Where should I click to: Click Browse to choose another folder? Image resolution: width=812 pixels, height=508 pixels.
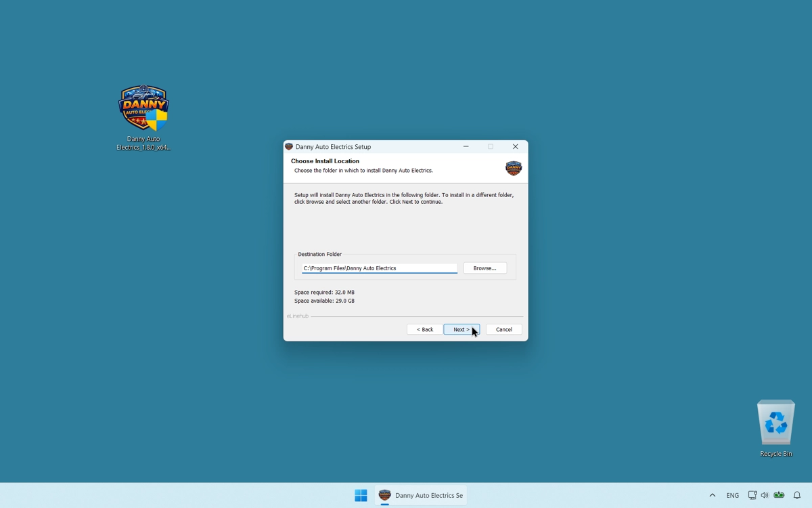tap(485, 268)
